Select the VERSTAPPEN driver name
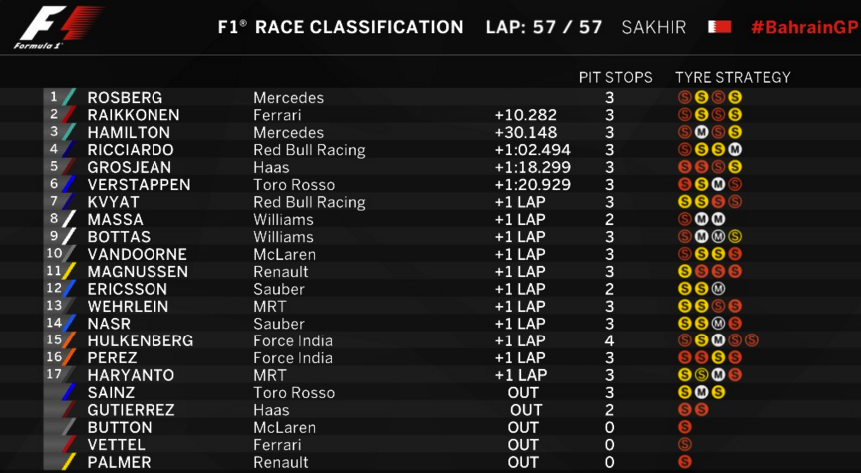Viewport: 861px width, 473px height. pyautogui.click(x=139, y=185)
